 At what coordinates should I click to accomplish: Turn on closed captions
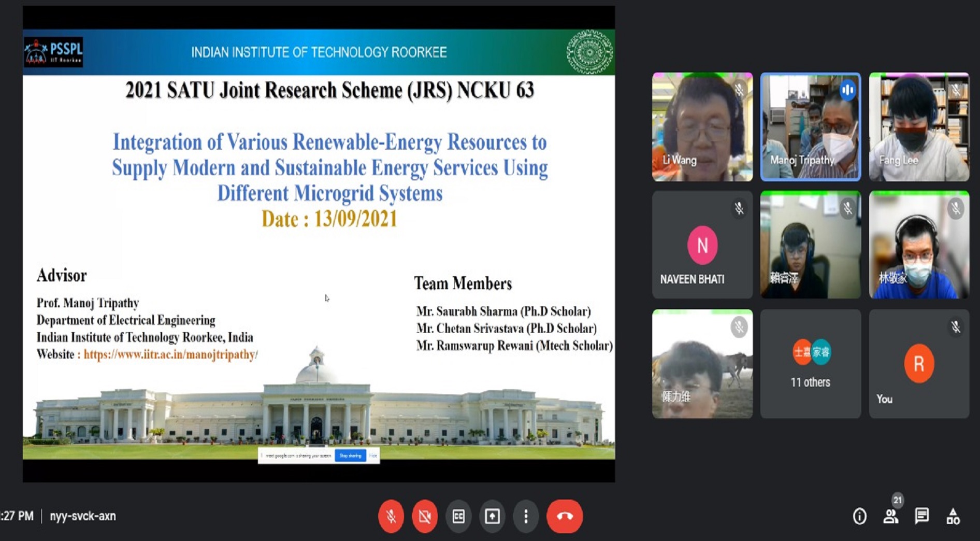coord(458,516)
